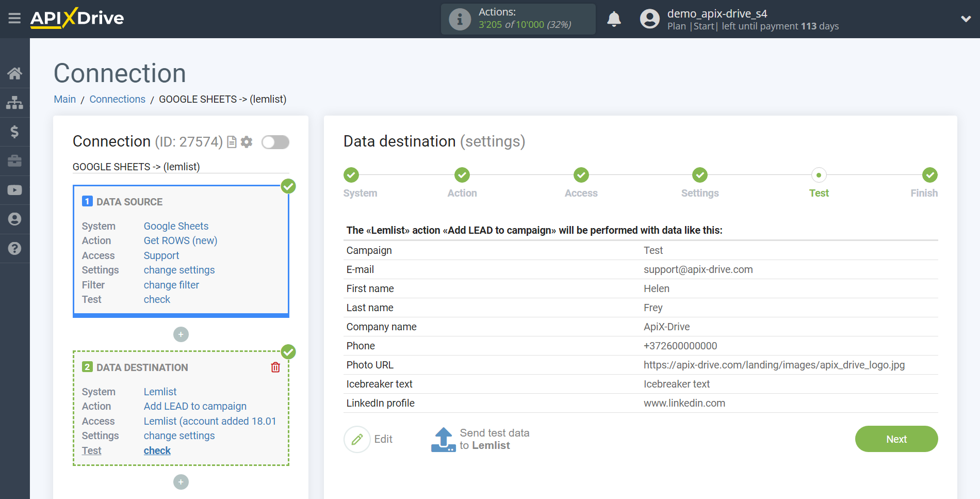Open the connections sitemap sidebar icon
980x499 pixels.
coord(14,103)
